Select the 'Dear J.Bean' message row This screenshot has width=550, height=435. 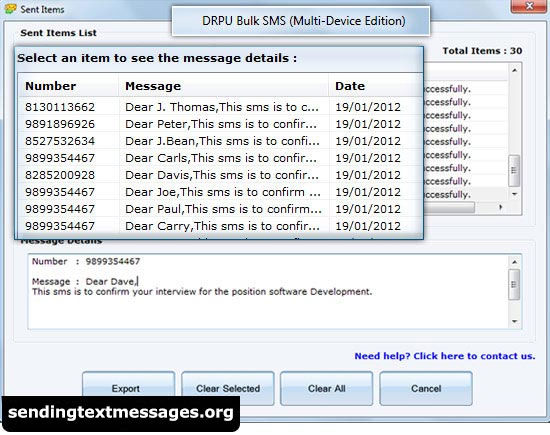(220, 141)
